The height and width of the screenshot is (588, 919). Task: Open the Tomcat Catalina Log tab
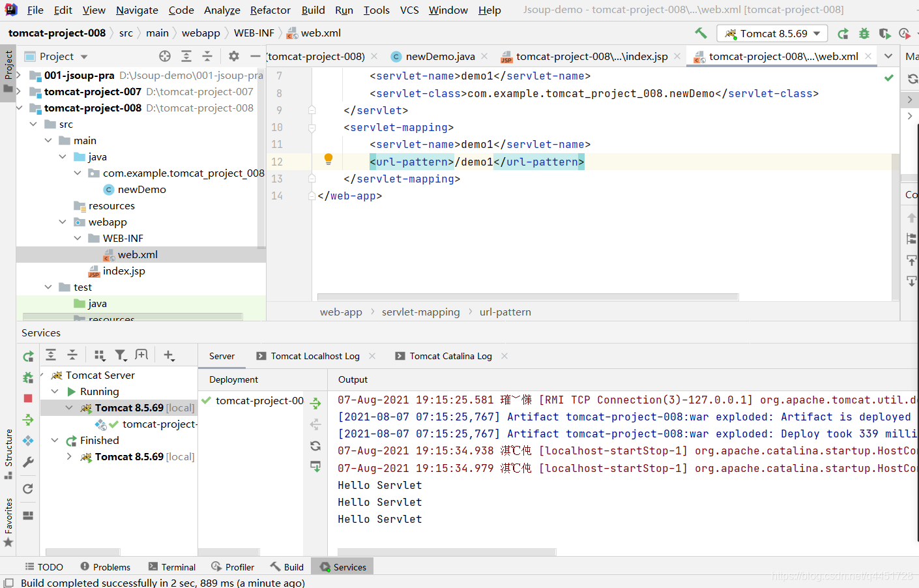[x=450, y=356]
